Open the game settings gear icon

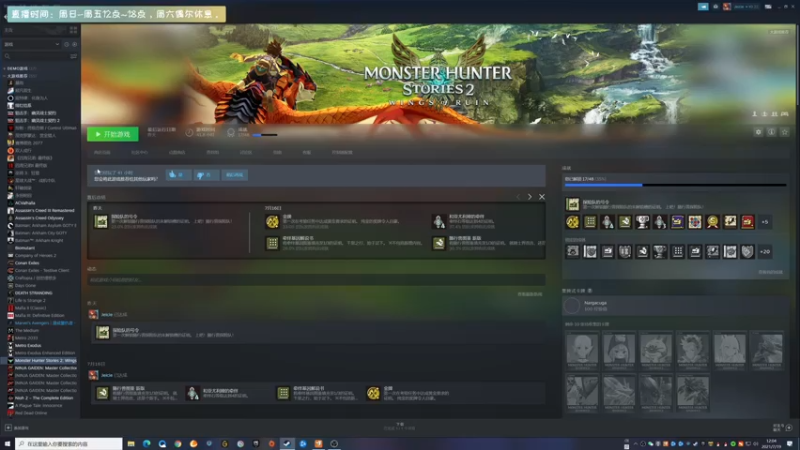coord(758,132)
